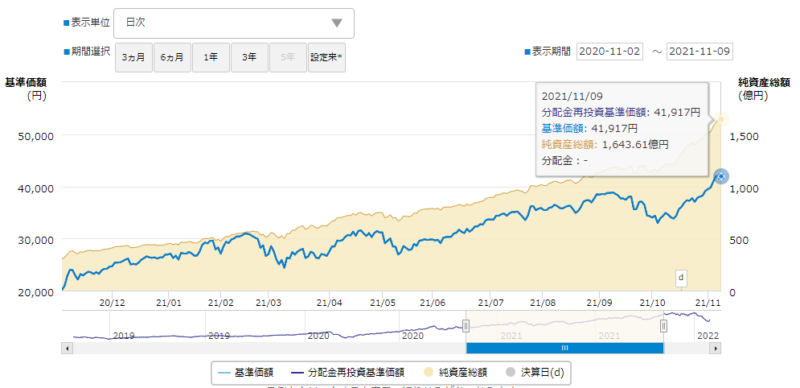Screen dimensions: 800x388
Task: Click the 21/06 x-axis label
Action: tap(433, 302)
